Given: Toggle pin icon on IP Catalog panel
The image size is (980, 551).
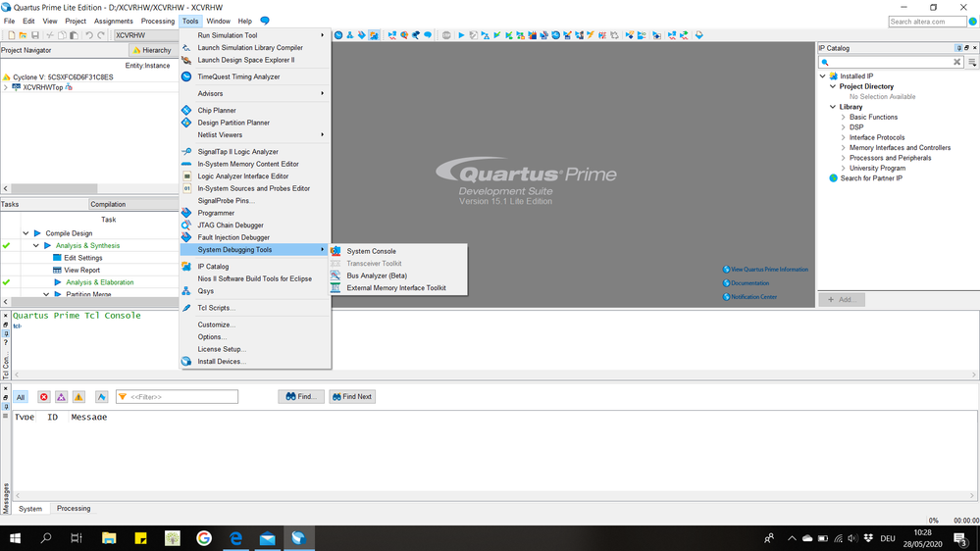Looking at the screenshot, I should (x=958, y=48).
